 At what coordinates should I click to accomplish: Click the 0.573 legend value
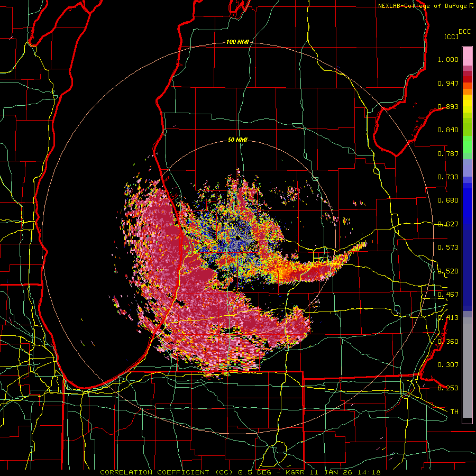pos(448,248)
